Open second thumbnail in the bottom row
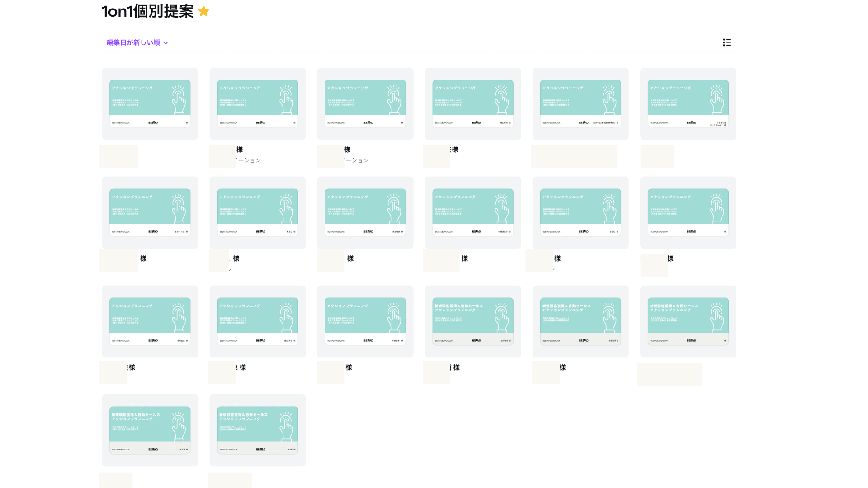 click(258, 430)
